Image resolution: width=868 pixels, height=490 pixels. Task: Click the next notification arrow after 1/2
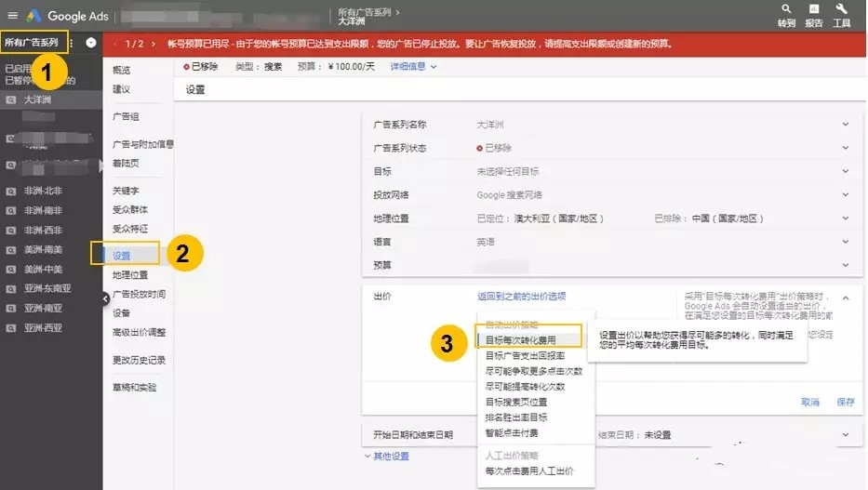[x=154, y=44]
